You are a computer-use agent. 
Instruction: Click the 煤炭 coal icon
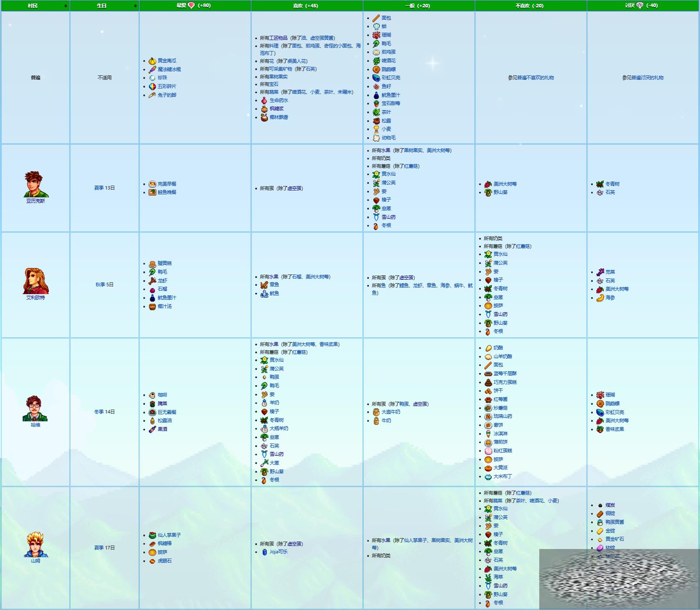tap(600, 505)
